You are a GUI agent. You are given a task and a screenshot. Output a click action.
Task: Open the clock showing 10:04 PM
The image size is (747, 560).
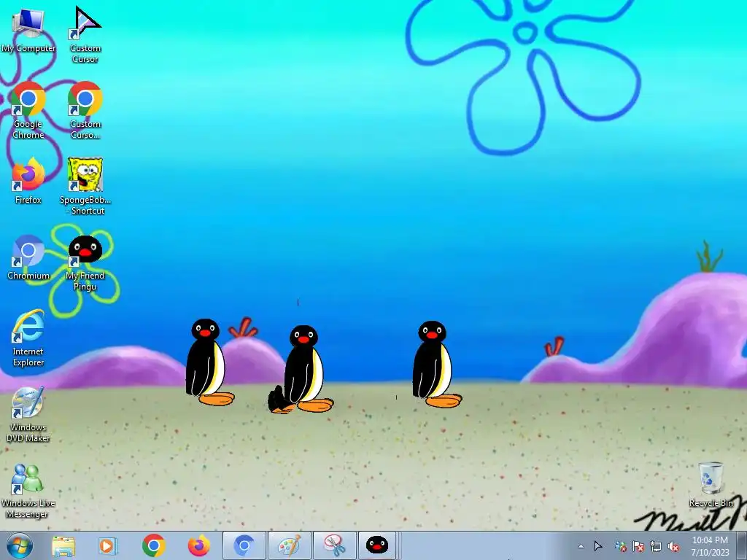710,546
